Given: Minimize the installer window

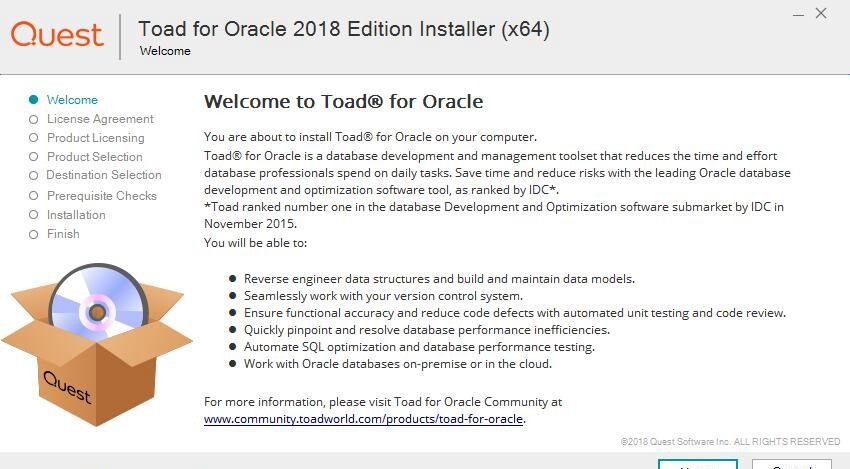Looking at the screenshot, I should pyautogui.click(x=798, y=15).
